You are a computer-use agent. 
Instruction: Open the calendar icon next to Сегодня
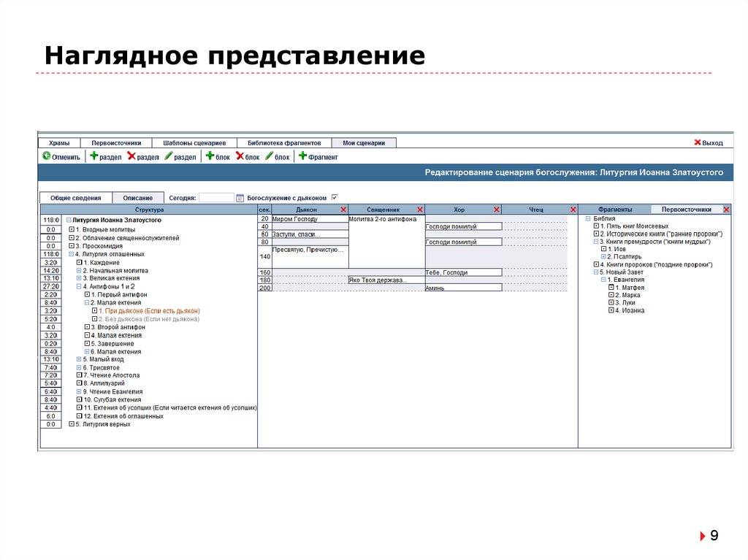coord(240,196)
